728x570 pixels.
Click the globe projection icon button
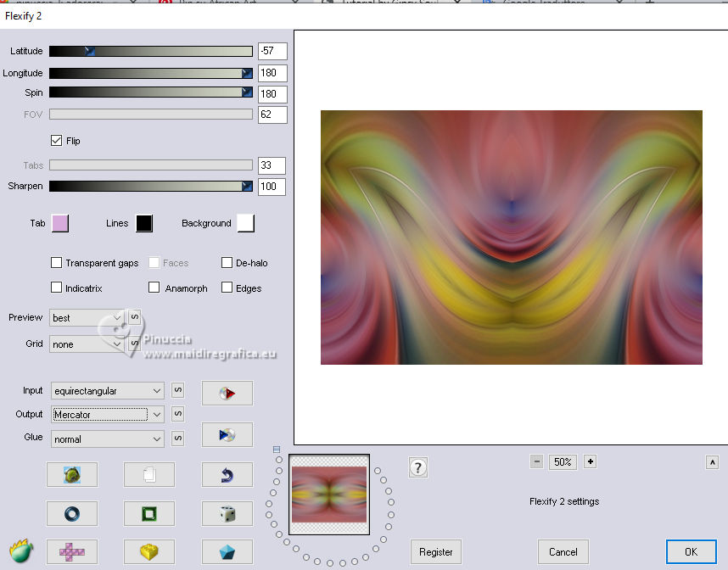tap(72, 474)
